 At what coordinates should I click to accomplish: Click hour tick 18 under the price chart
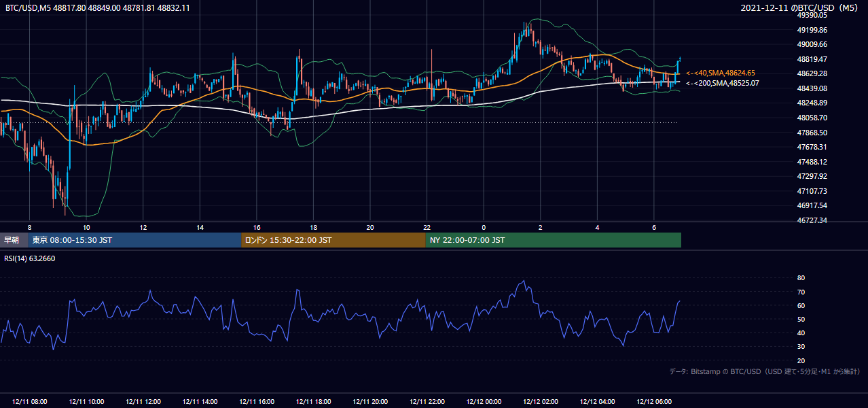(x=313, y=227)
